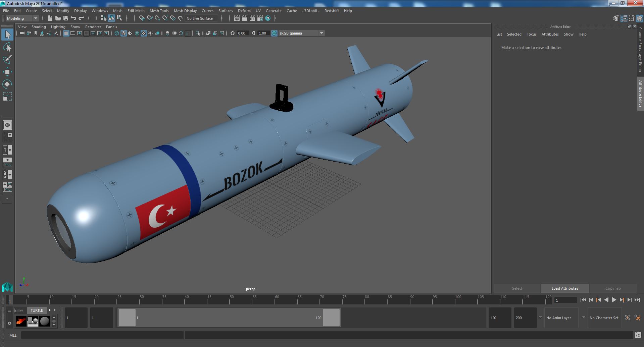Open the Attribute Editor Focus menu
Image resolution: width=644 pixels, height=347 pixels.
[x=531, y=34]
